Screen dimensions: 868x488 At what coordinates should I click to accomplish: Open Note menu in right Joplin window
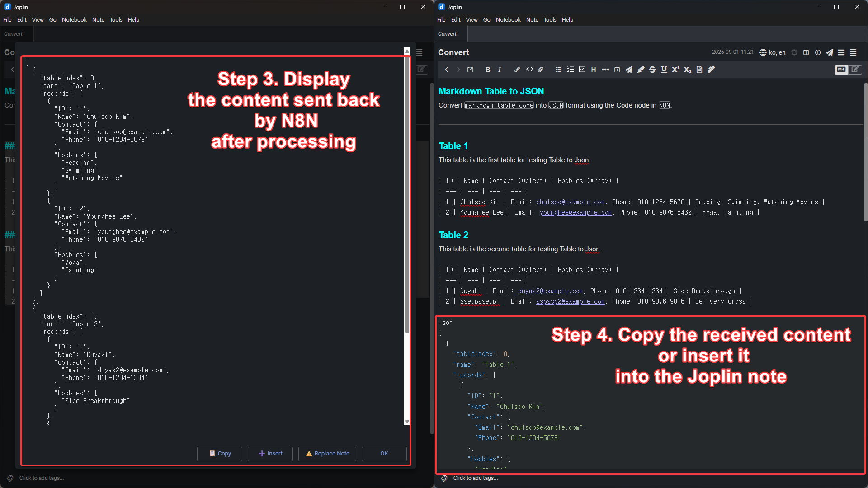(532, 20)
